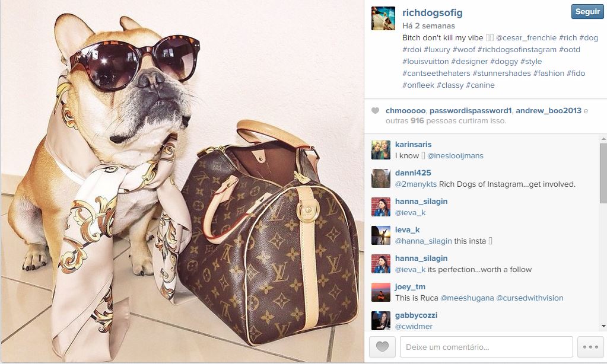This screenshot has height=364, width=607.
Task: Click gabbycozzi commenter avatar
Action: [x=380, y=321]
